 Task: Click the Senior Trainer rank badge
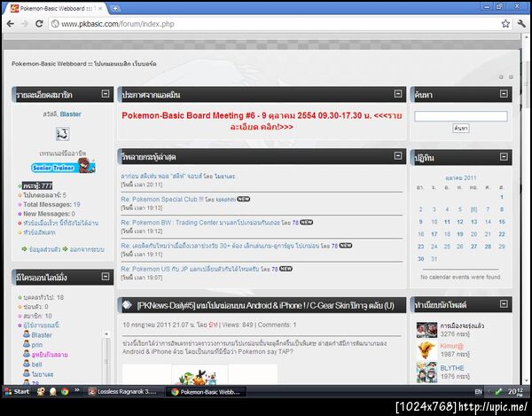63,166
